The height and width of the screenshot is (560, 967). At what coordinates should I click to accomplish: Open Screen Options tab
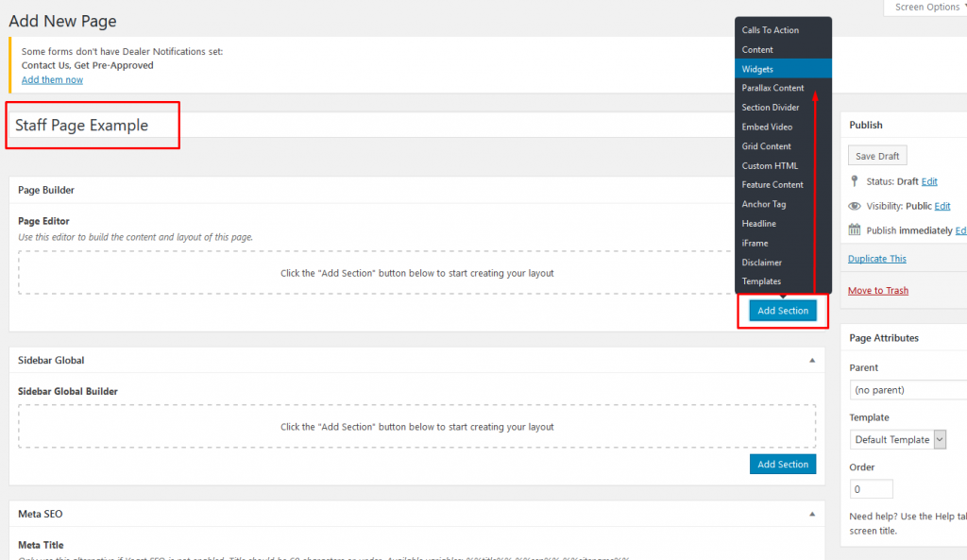927,8
